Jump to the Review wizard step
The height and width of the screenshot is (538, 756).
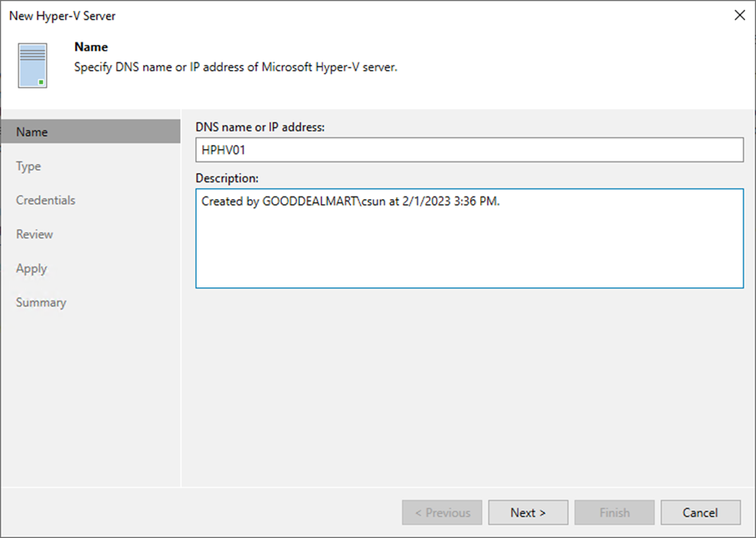[x=34, y=234]
